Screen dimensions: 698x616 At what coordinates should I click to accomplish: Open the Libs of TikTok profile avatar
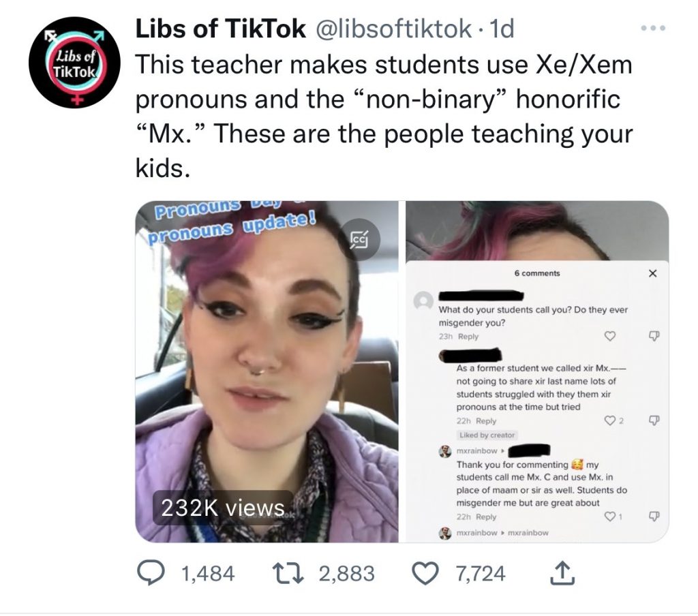click(74, 63)
